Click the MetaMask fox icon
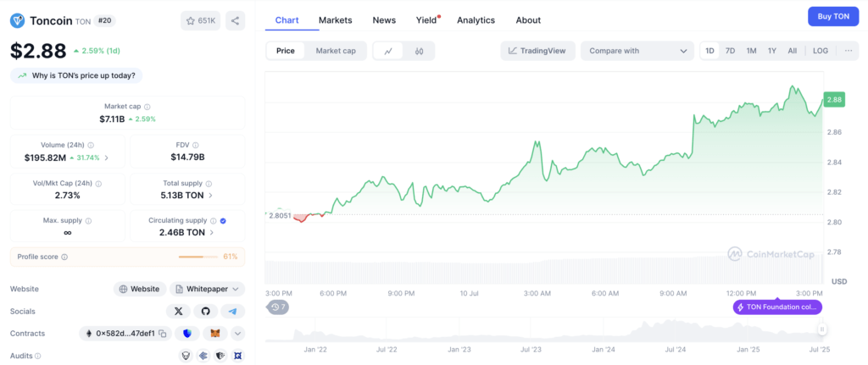The image size is (868, 365). click(x=215, y=334)
